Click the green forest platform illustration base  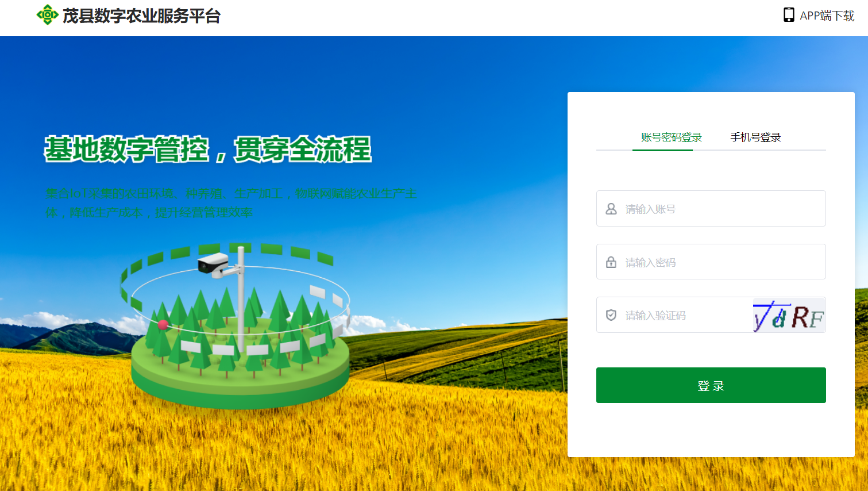pyautogui.click(x=240, y=377)
